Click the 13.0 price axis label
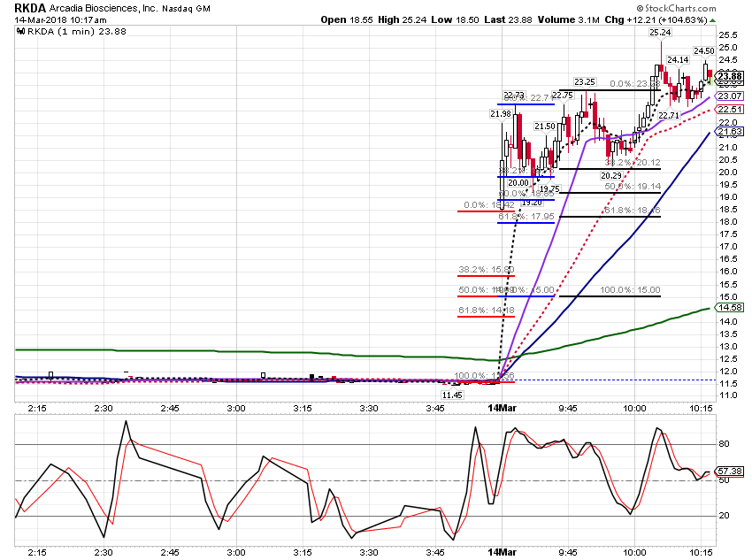 tap(727, 346)
